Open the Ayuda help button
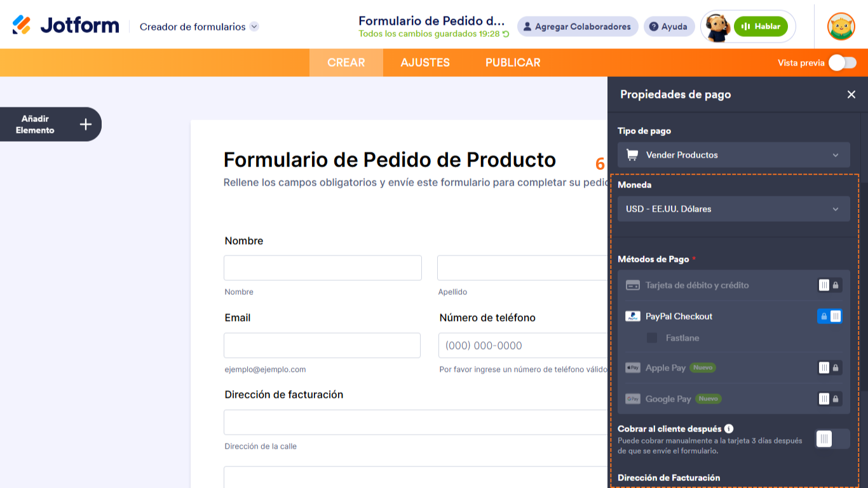The height and width of the screenshot is (488, 868). (x=669, y=27)
